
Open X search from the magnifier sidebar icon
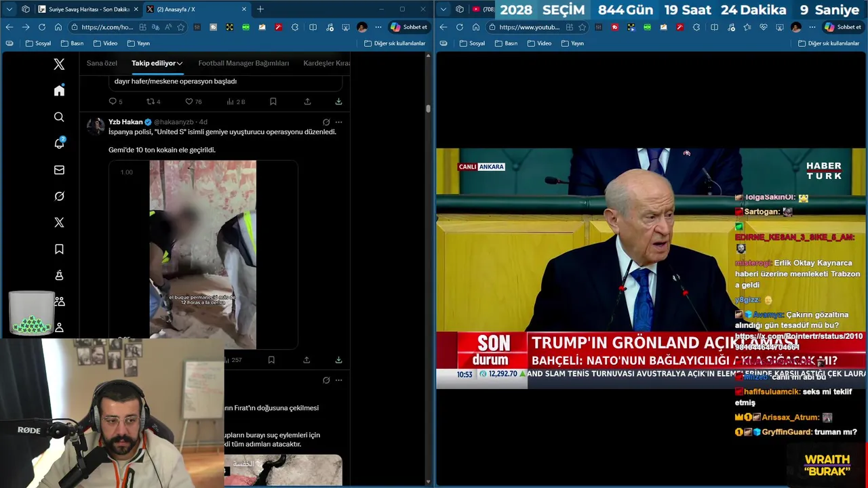(x=59, y=117)
